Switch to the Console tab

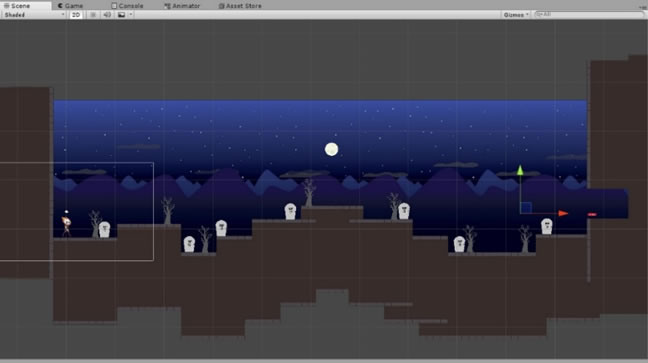(x=127, y=6)
